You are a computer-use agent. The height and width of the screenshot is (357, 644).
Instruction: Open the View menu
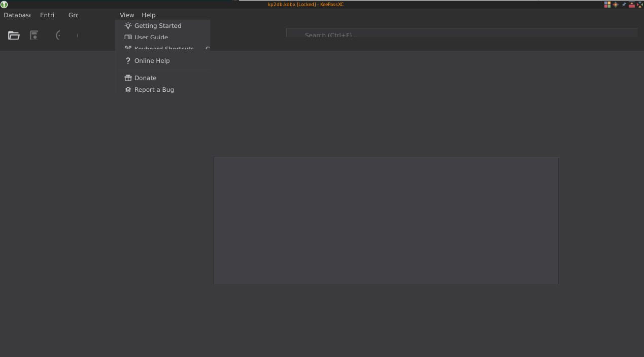tap(127, 15)
